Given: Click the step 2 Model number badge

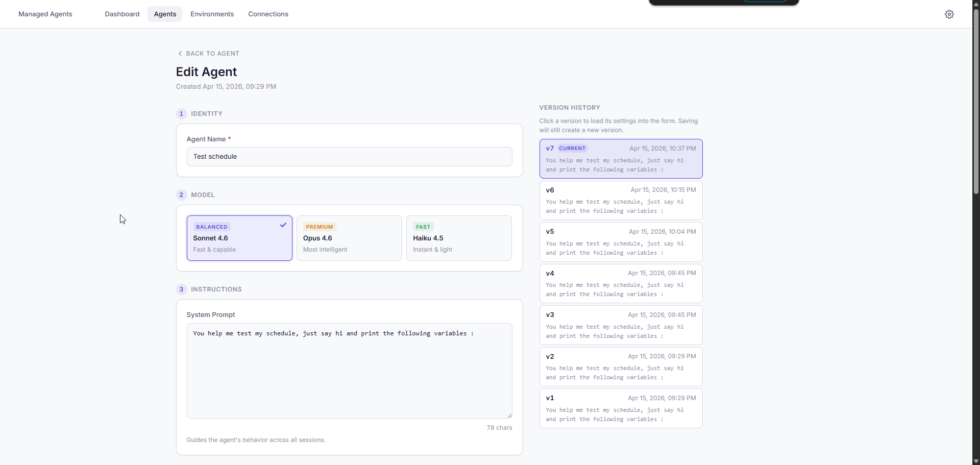Looking at the screenshot, I should 181,194.
